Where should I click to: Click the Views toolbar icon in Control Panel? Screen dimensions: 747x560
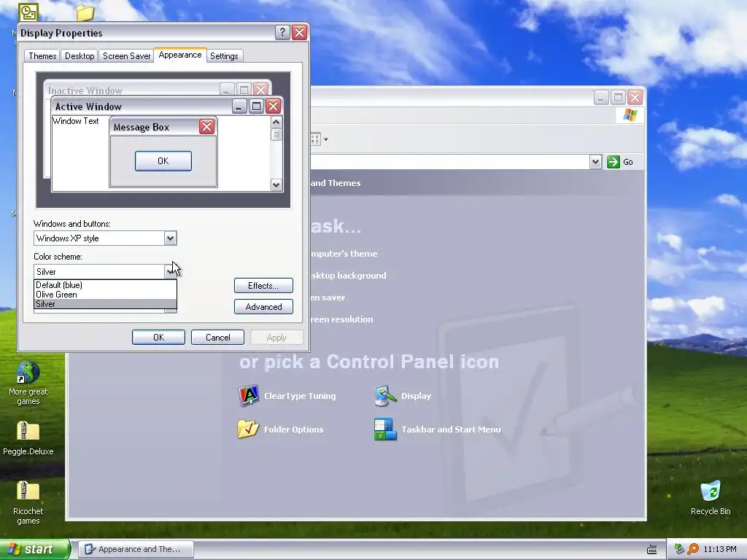[315, 139]
